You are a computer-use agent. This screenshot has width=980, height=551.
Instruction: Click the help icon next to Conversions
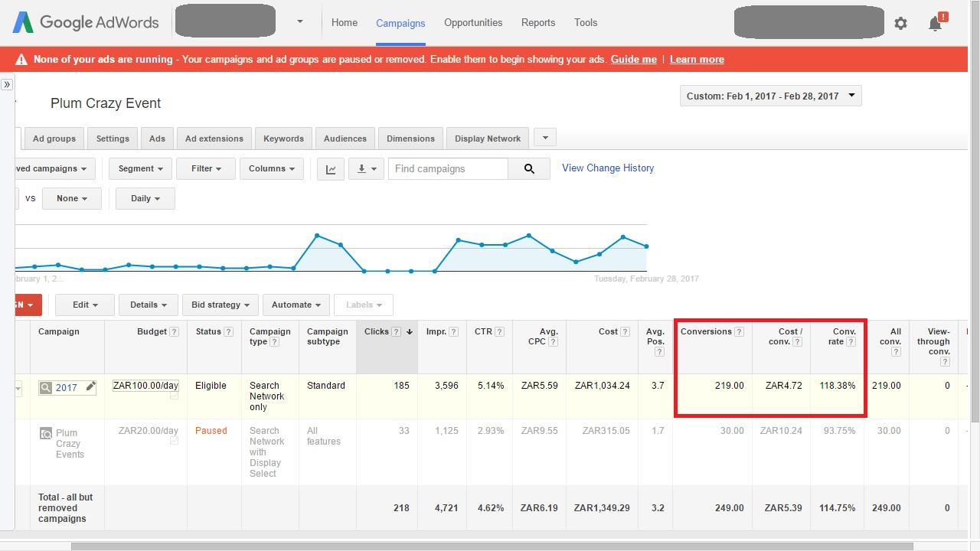pyautogui.click(x=739, y=332)
